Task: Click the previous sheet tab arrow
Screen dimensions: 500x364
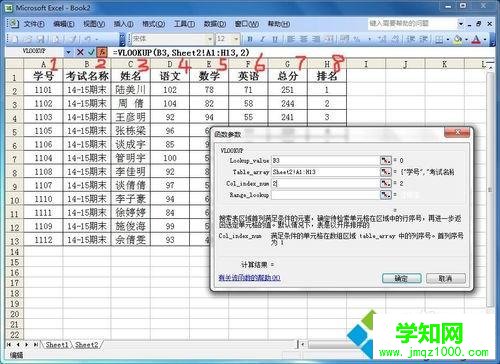Action: point(18,344)
